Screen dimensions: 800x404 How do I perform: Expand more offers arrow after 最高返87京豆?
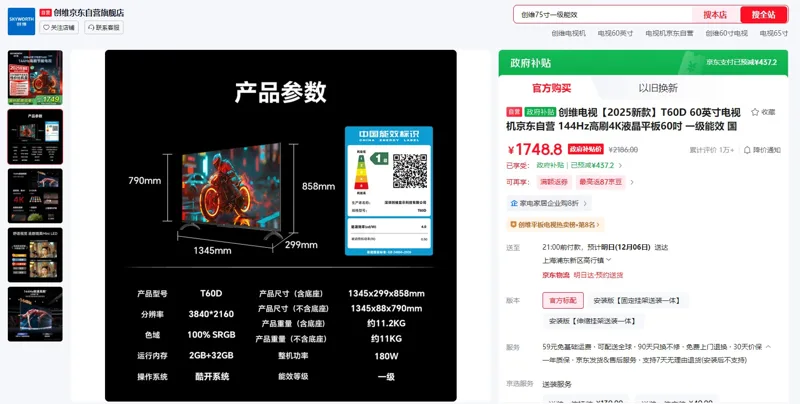(633, 182)
